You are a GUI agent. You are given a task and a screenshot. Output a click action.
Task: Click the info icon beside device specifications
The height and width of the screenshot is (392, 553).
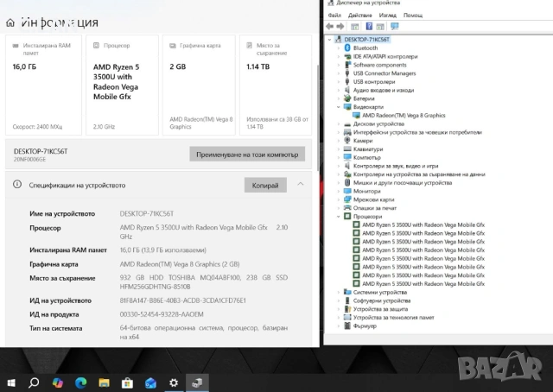[x=17, y=185]
